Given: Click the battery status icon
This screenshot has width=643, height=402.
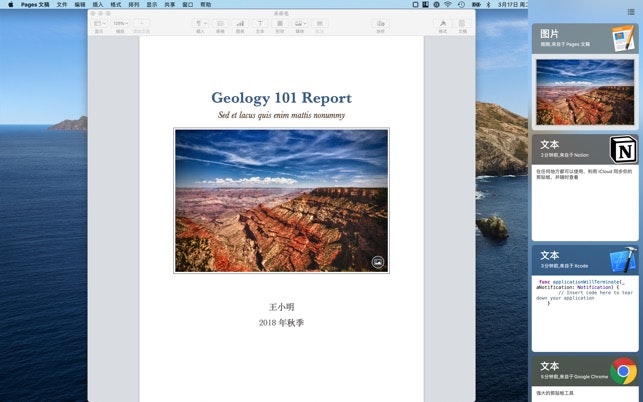Looking at the screenshot, I should coord(476,5).
